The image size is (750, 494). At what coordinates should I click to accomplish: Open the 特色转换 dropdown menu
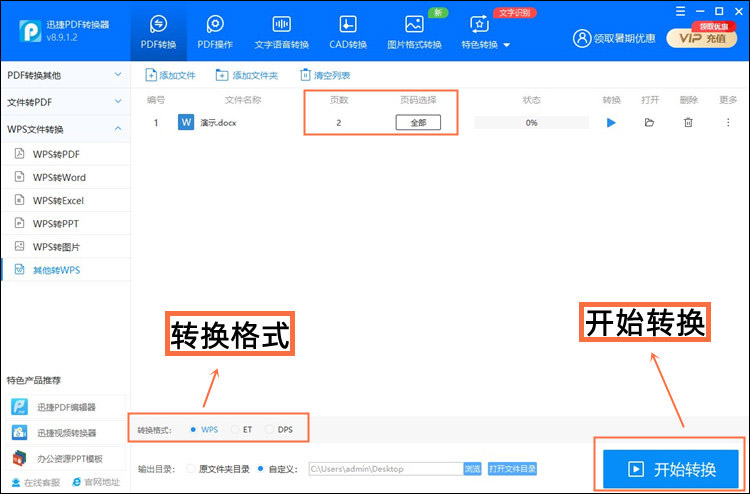point(485,32)
